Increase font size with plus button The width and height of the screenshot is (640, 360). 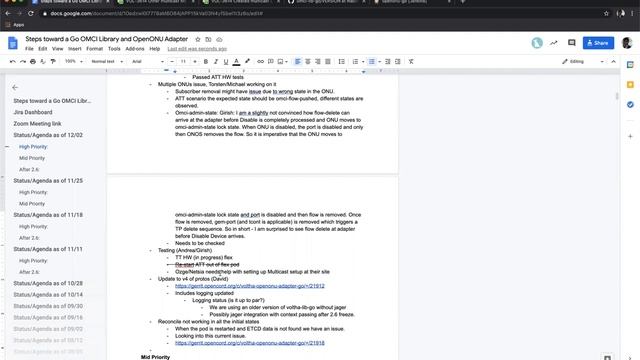coord(195,62)
